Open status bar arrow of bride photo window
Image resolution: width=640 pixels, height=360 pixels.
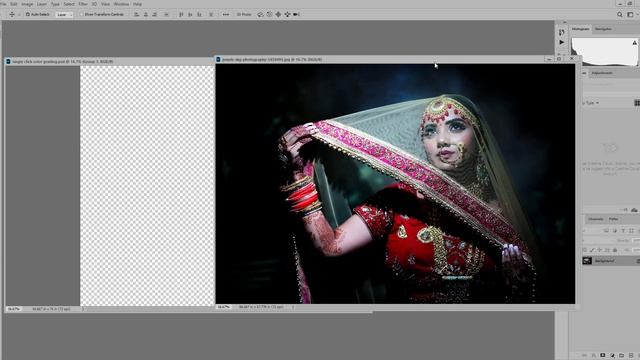(x=293, y=307)
